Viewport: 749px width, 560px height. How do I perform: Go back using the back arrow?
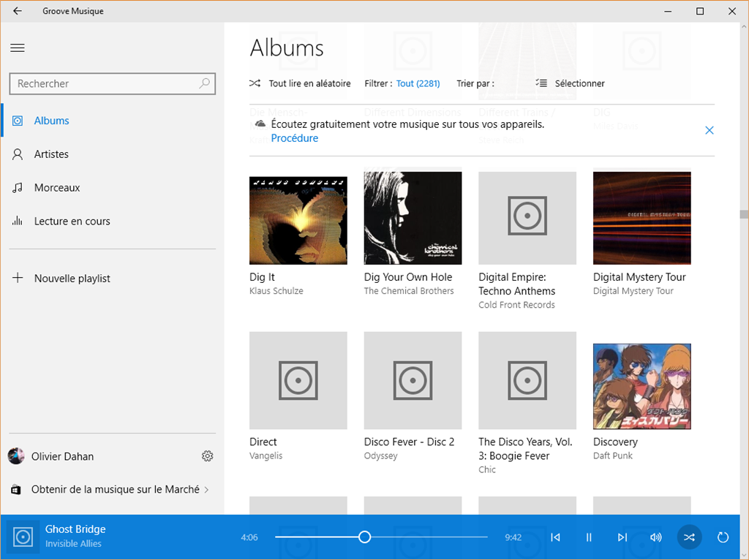(18, 11)
